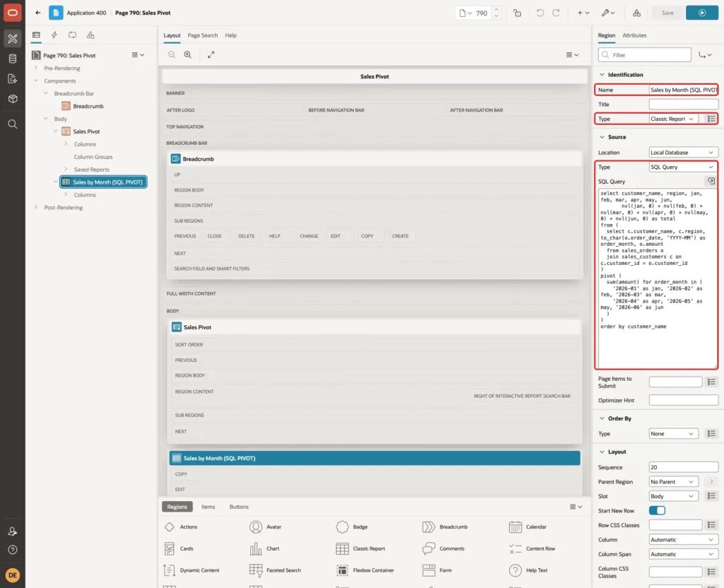Zoom out the layout view
The width and height of the screenshot is (724, 588).
click(x=172, y=54)
